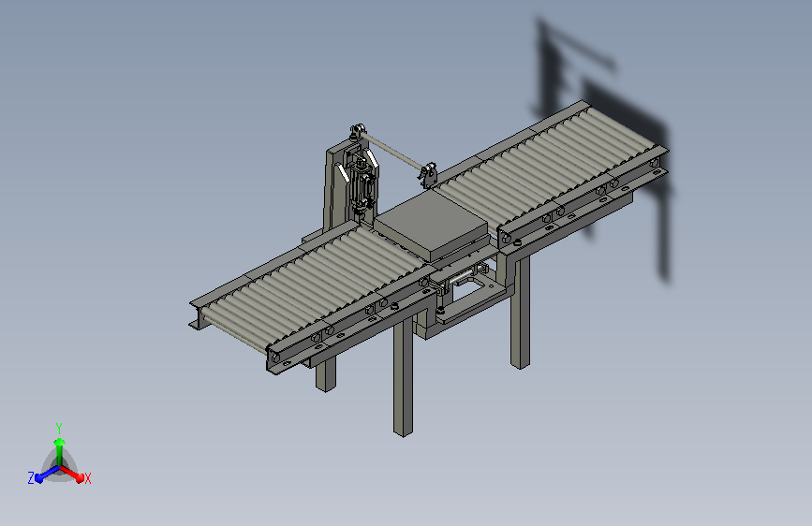Select the vertical cylinder assembly on the frame
Image resolution: width=812 pixels, height=526 pixels.
(362, 184)
